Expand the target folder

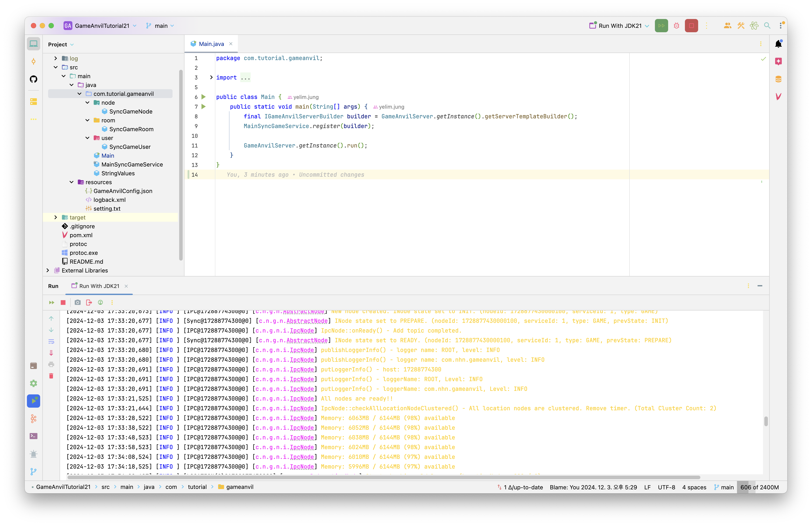pos(56,218)
